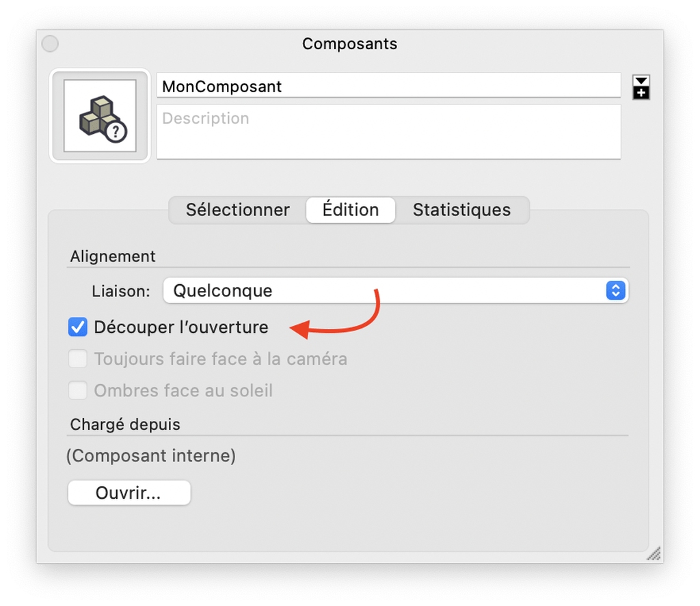
Task: Click the Description text area
Action: coord(388,132)
